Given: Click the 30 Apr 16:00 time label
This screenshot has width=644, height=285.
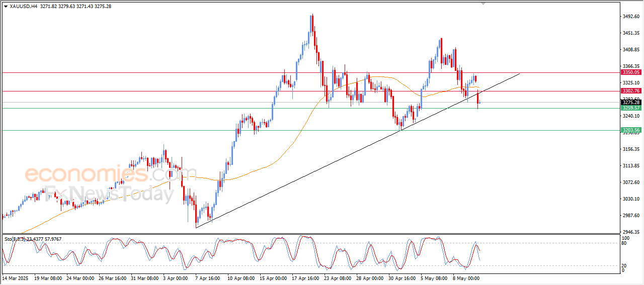Looking at the screenshot, I should click(401, 277).
